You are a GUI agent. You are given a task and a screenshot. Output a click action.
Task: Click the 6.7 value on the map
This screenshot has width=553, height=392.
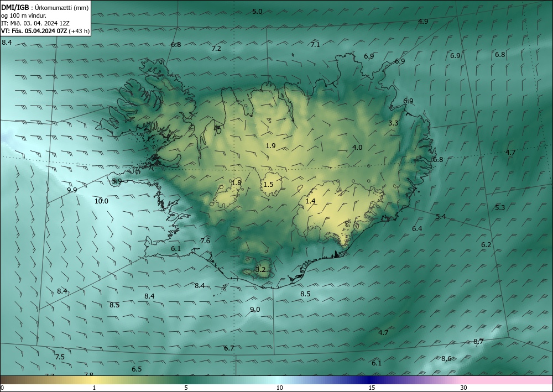click(x=229, y=348)
